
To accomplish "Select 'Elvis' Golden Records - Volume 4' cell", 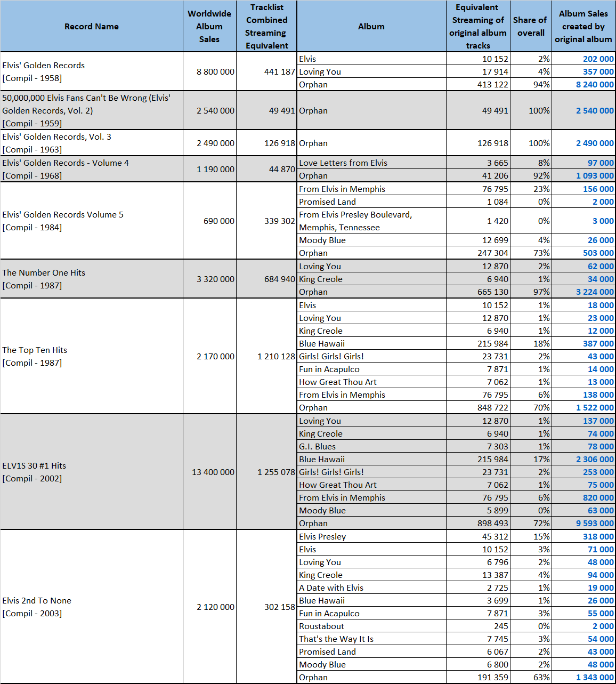I will [x=92, y=169].
